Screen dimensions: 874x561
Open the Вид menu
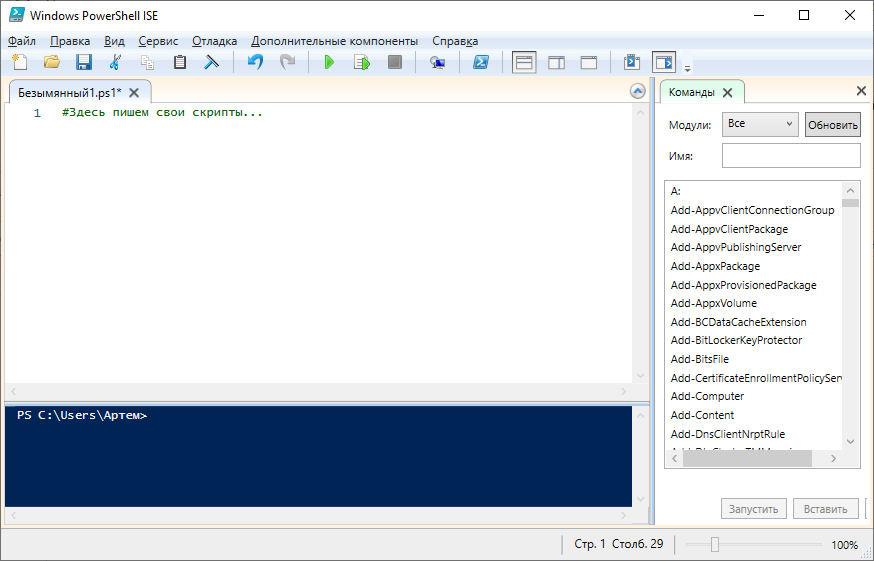tap(114, 41)
